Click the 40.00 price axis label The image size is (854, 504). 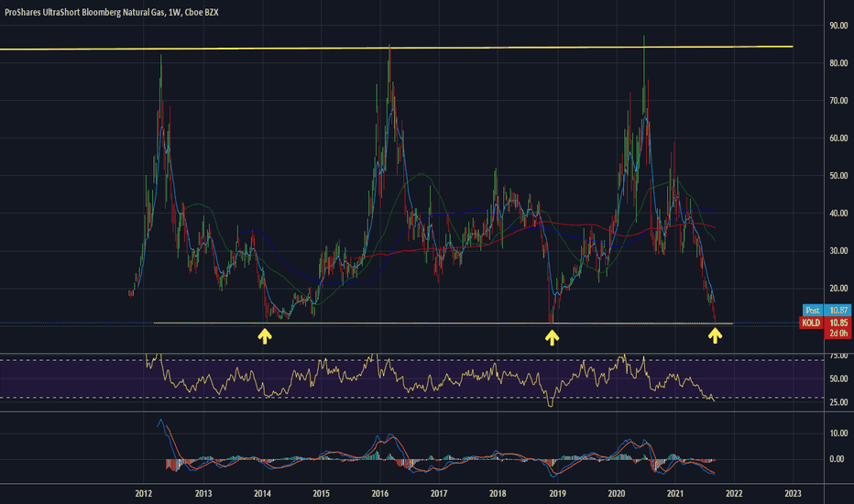[x=838, y=213]
